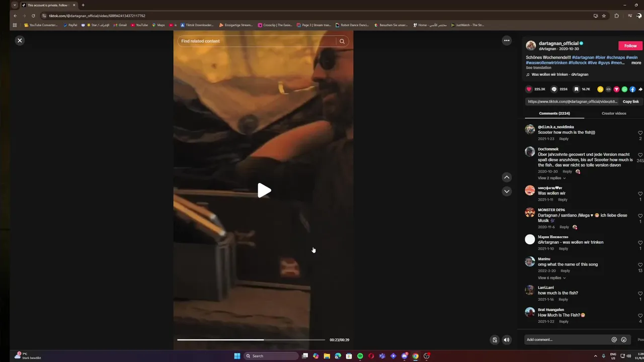
Task: Switch to Creator videos tab
Action: pos(614,113)
